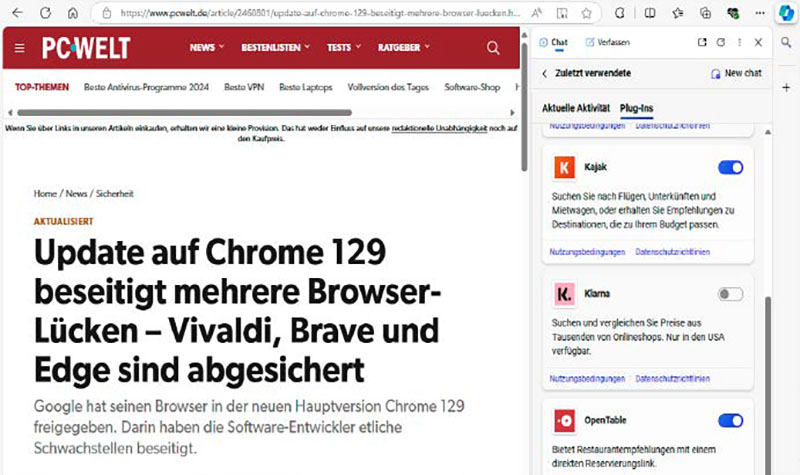Open Read aloud icon in address bar

[537, 13]
